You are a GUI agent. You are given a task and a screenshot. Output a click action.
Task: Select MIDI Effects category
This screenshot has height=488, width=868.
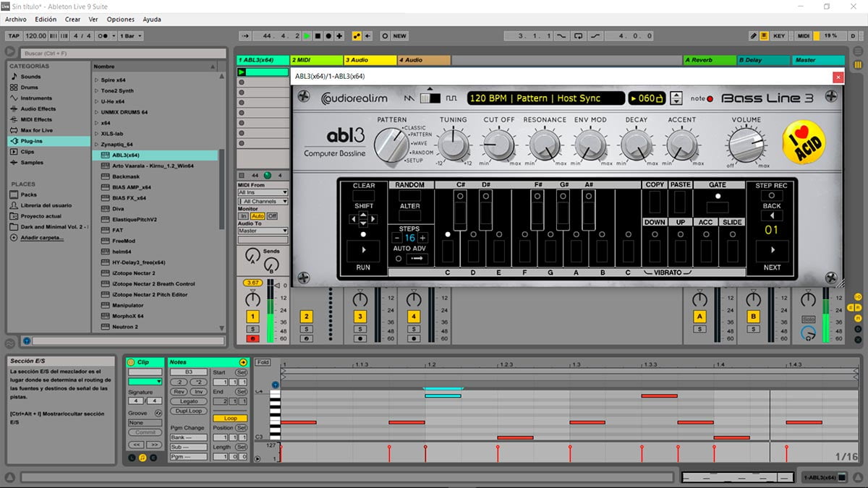[x=36, y=119]
